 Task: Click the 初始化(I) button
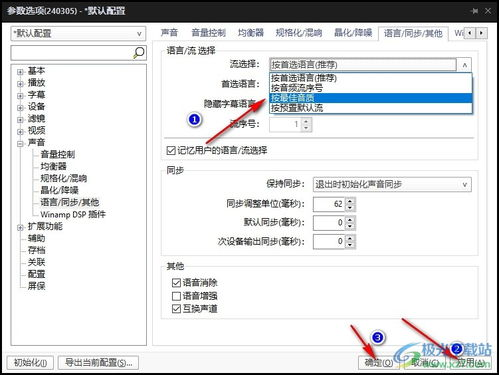[x=30, y=362]
